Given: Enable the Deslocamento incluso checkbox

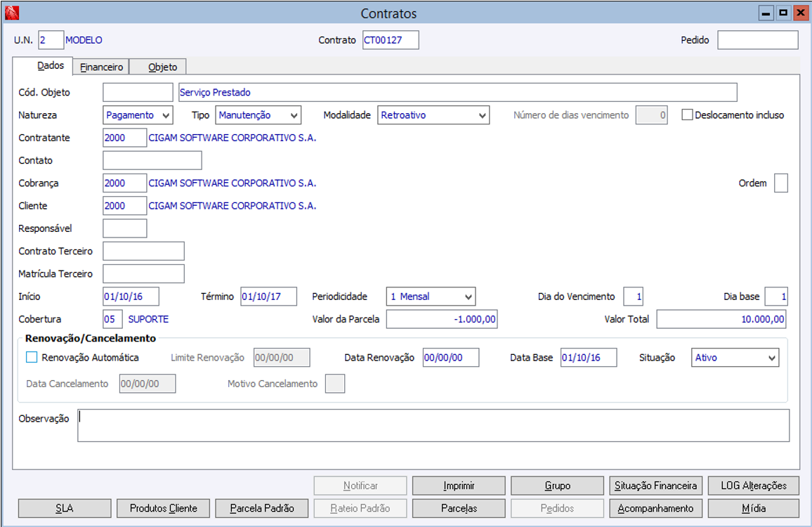Looking at the screenshot, I should pyautogui.click(x=688, y=115).
